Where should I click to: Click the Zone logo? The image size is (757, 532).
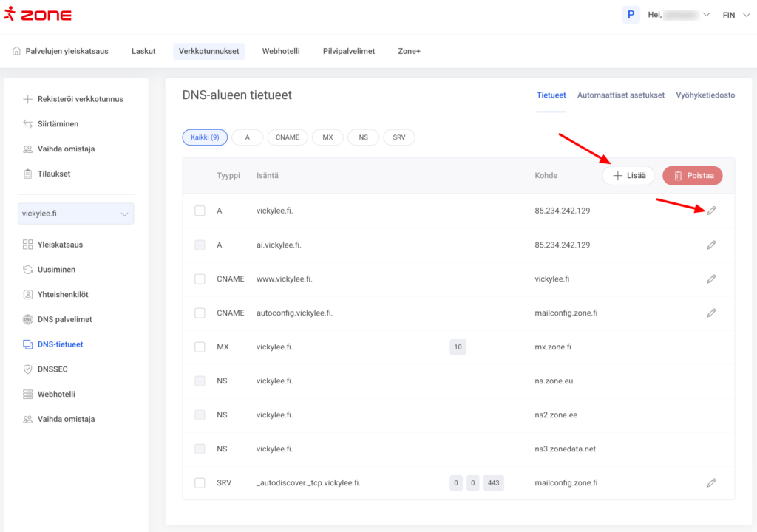pyautogui.click(x=38, y=15)
